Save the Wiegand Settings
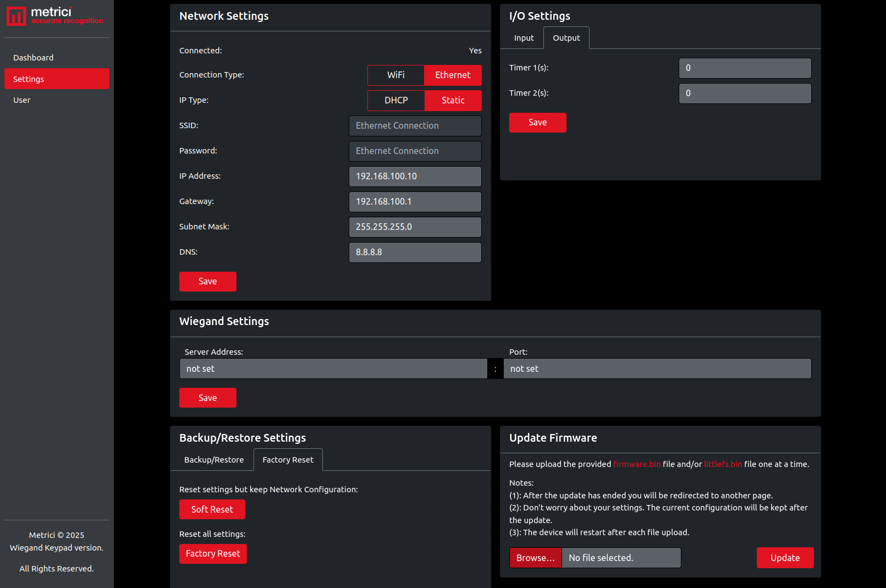The height and width of the screenshot is (588, 886). [x=208, y=398]
